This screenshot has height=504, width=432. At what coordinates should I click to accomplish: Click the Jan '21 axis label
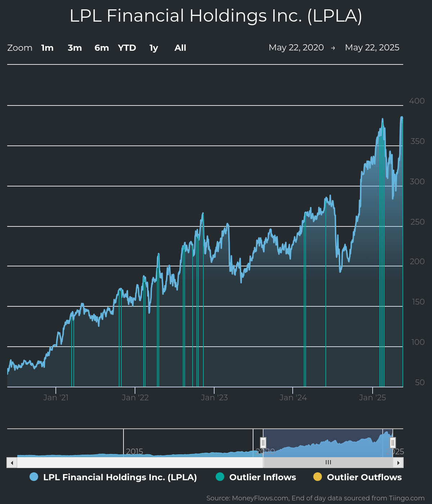56,397
